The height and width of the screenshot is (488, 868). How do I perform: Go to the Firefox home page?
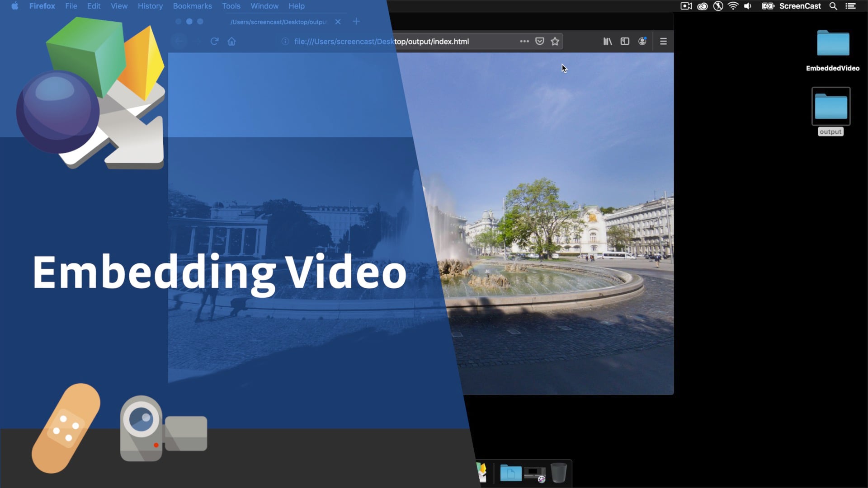tap(232, 41)
